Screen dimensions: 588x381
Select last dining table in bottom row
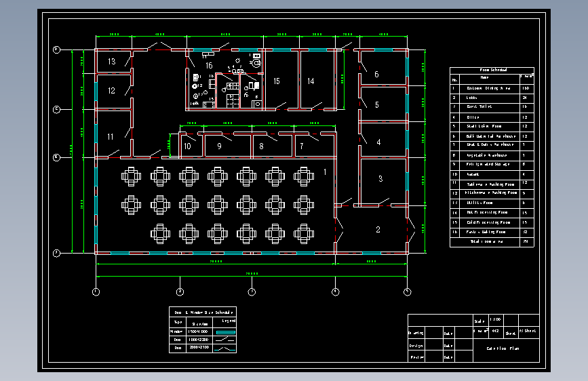[304, 234]
